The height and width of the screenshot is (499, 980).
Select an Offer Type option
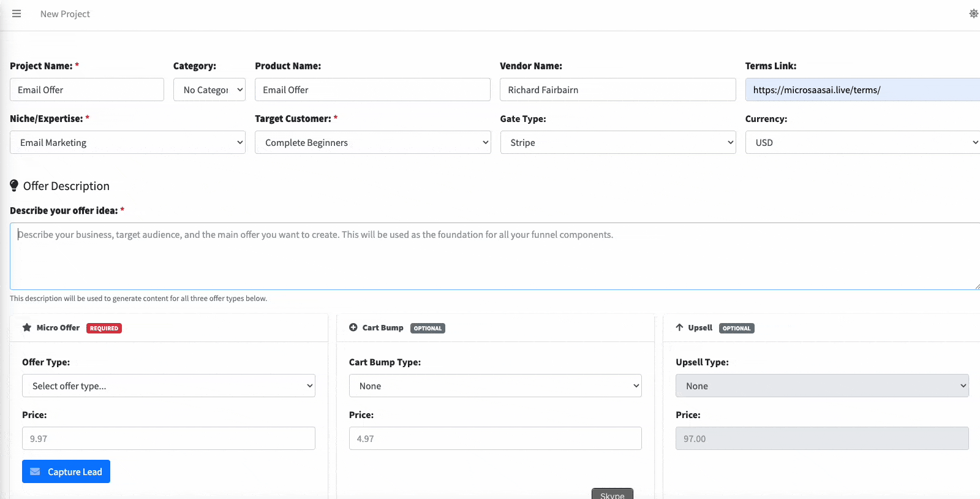168,386
